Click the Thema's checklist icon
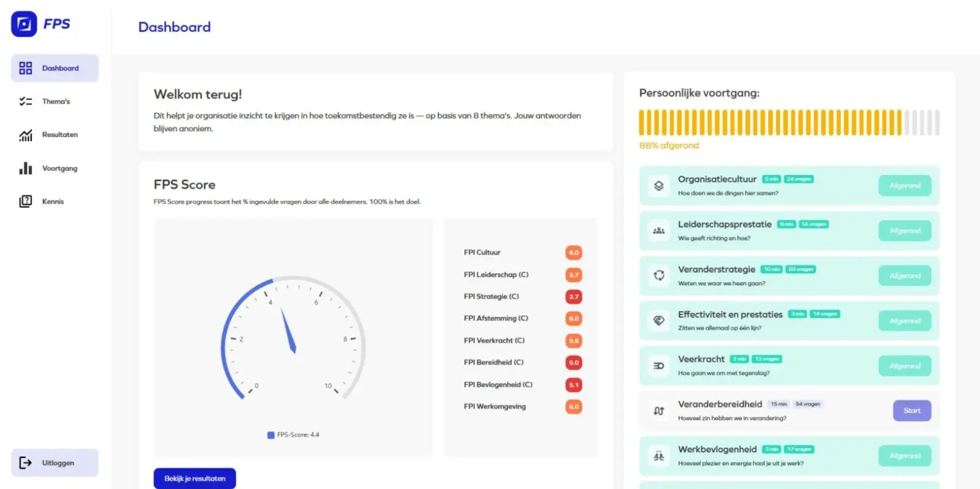The image size is (980, 489). point(25,102)
